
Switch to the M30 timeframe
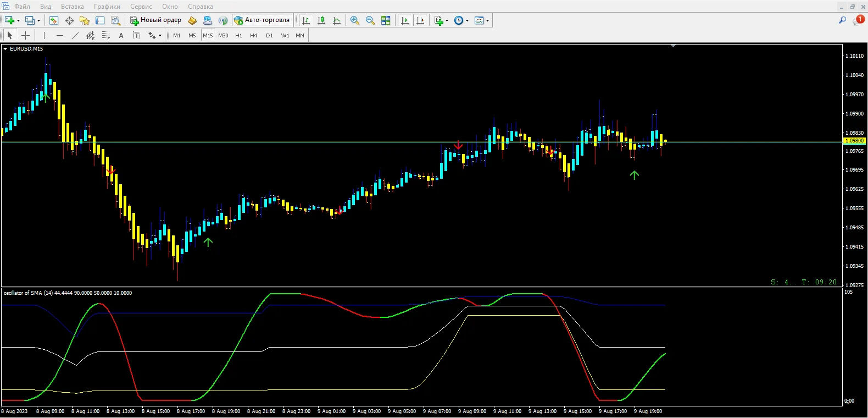coord(223,35)
